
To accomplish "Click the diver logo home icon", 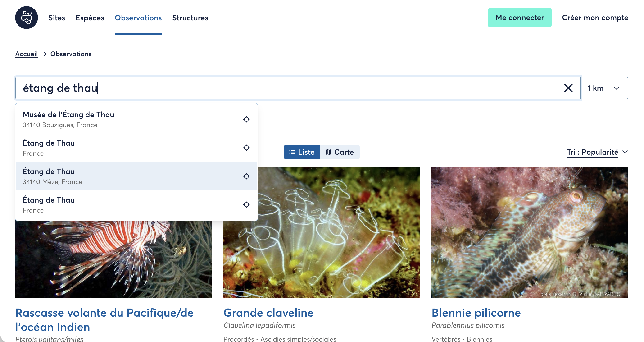I will pos(27,18).
